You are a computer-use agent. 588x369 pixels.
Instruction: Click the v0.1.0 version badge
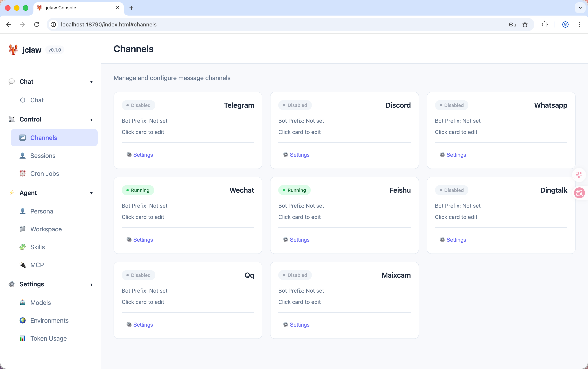pos(55,50)
